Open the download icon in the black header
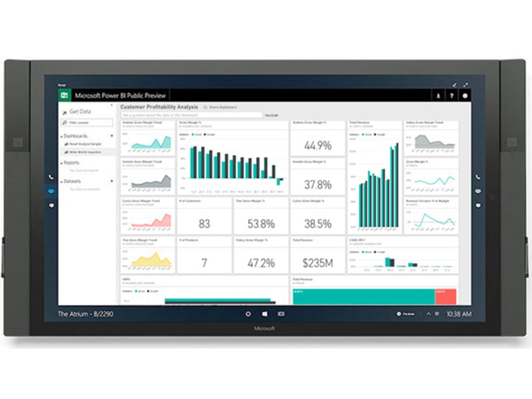Viewport: 532px width, 399px height. click(438, 96)
